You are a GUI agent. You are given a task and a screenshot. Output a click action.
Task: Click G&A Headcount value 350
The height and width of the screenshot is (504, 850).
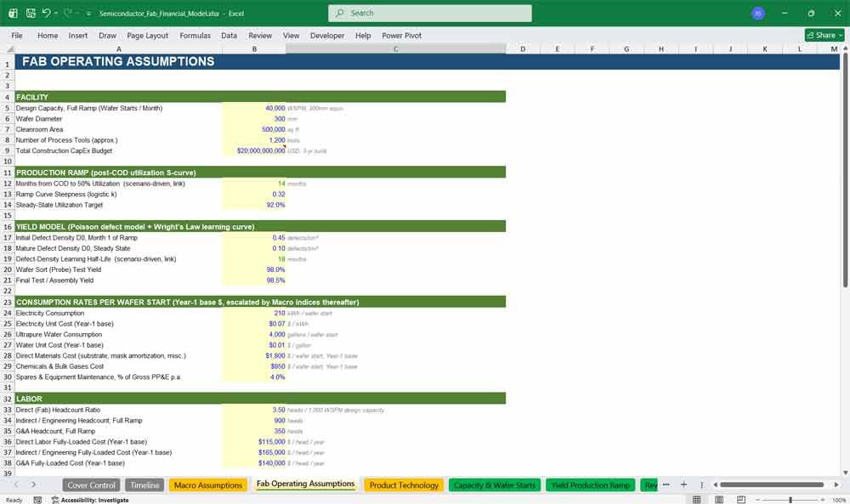click(x=253, y=431)
